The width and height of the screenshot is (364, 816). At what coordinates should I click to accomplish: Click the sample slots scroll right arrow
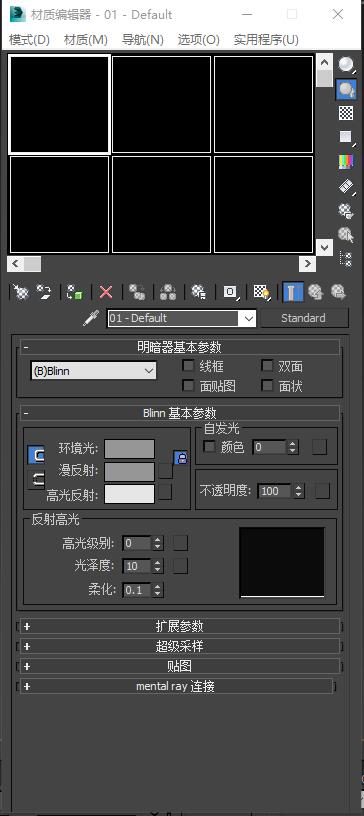[x=307, y=264]
